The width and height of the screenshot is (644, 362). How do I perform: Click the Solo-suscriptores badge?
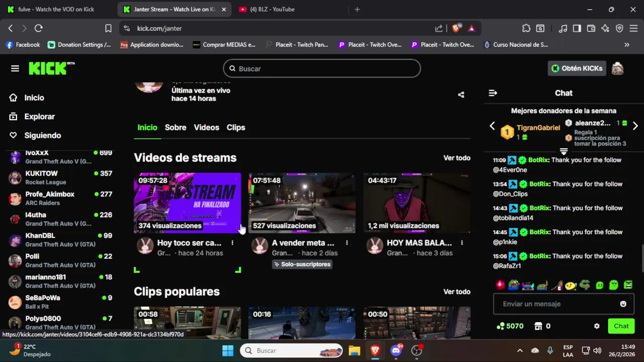click(302, 264)
